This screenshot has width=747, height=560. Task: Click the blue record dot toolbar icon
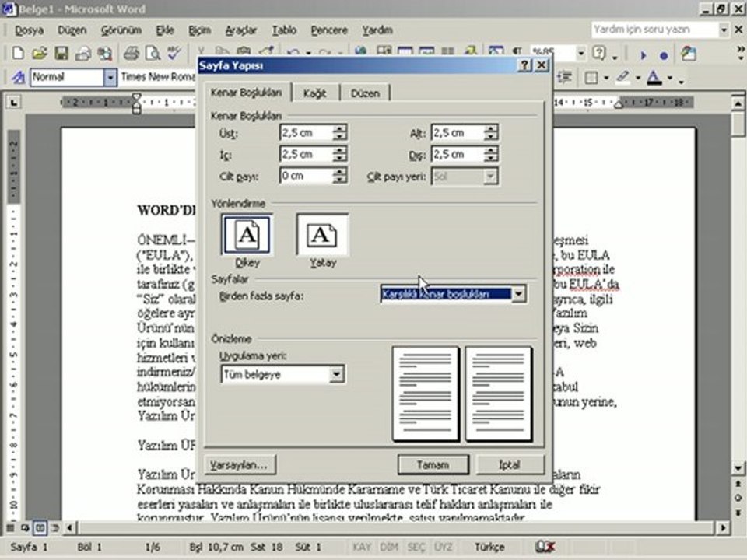[x=664, y=56]
